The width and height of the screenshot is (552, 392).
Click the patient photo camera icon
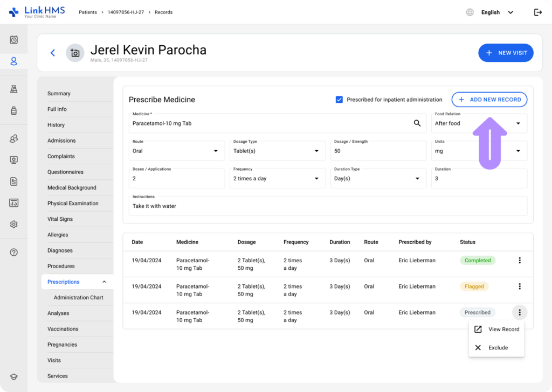(75, 53)
